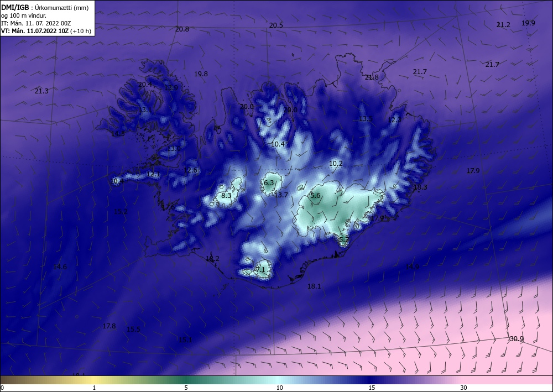Click the value 12.6 on the map
553x392 pixels.
pyautogui.click(x=190, y=170)
